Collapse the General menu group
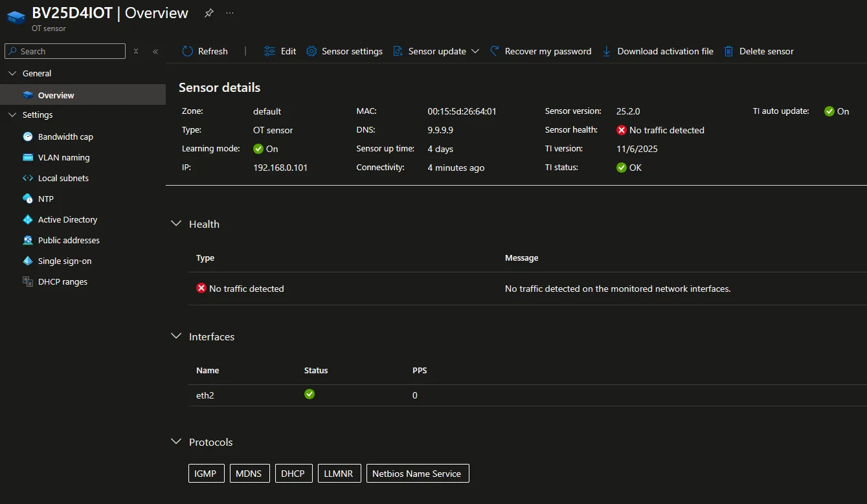Viewport: 867px width, 504px height. point(12,73)
